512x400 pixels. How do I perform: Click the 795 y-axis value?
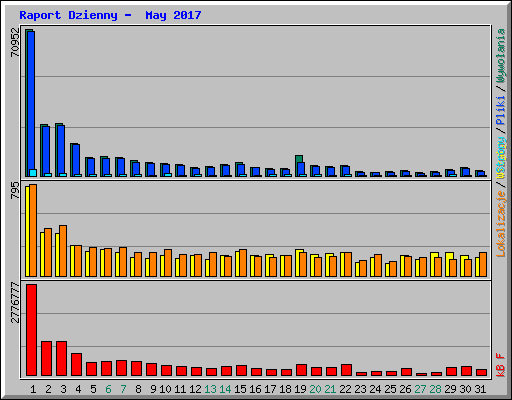click(x=15, y=190)
